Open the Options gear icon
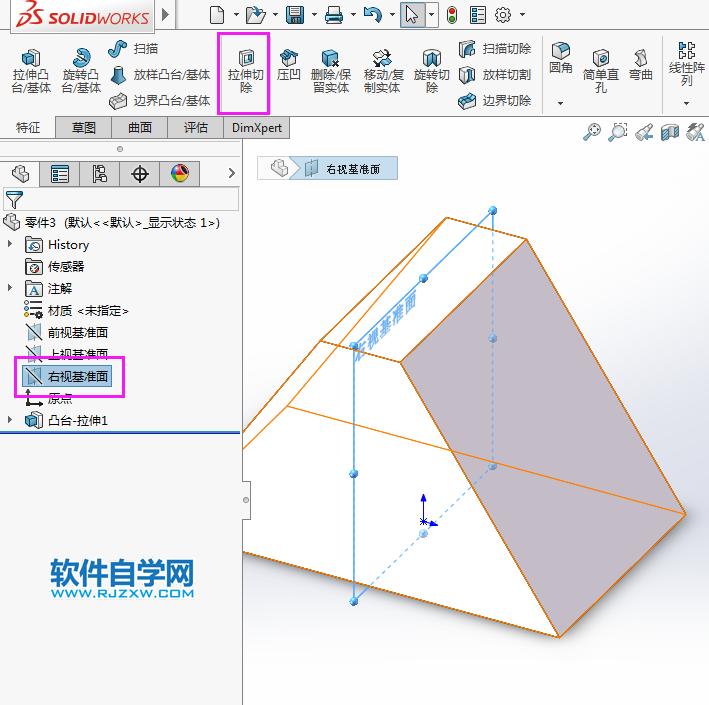Screen dimensions: 709x705 click(503, 15)
